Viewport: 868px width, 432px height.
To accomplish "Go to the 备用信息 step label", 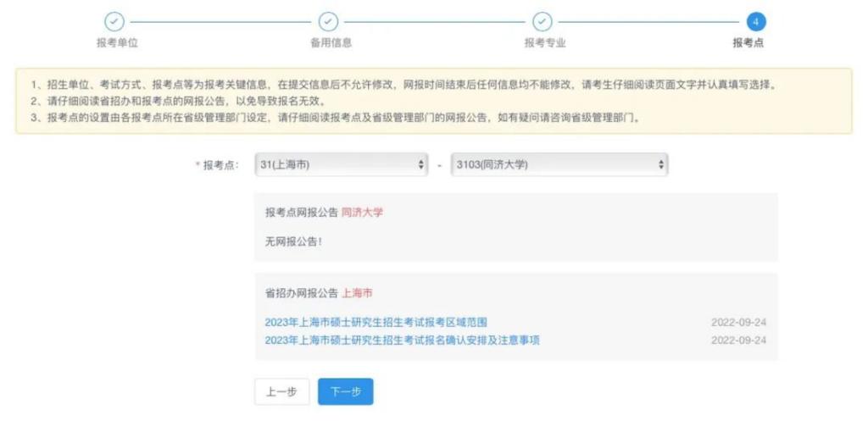I will [x=331, y=42].
